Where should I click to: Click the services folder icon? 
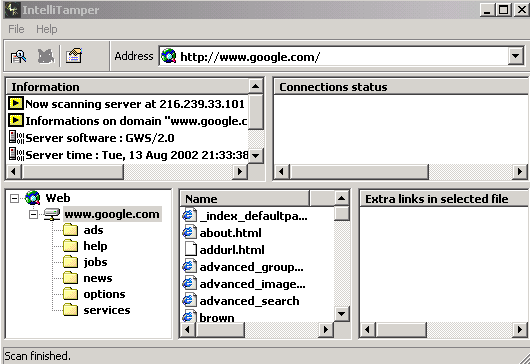click(70, 310)
